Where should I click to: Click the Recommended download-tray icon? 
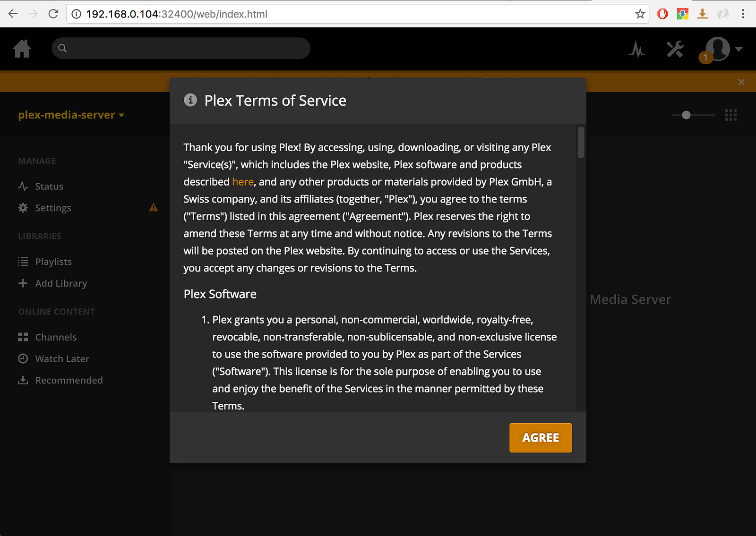23,380
